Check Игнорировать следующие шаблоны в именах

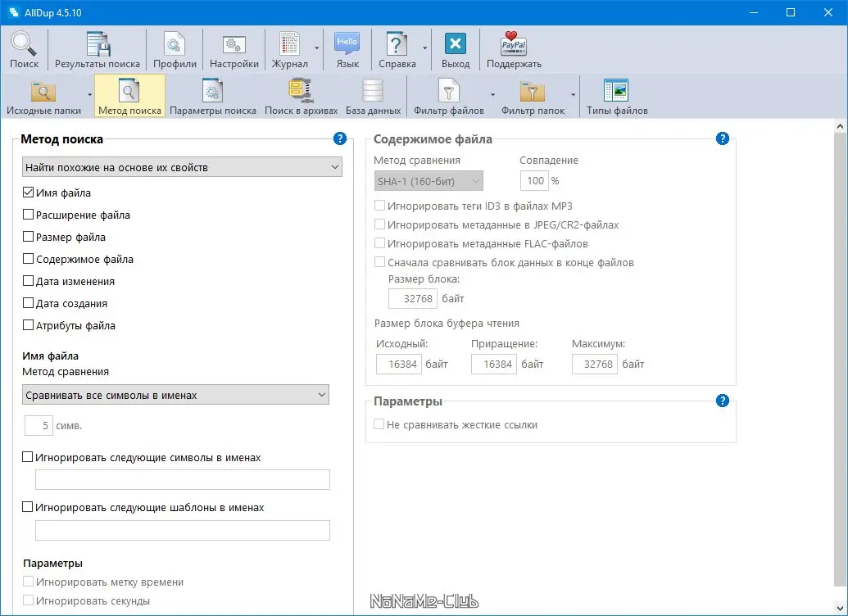tap(27, 507)
